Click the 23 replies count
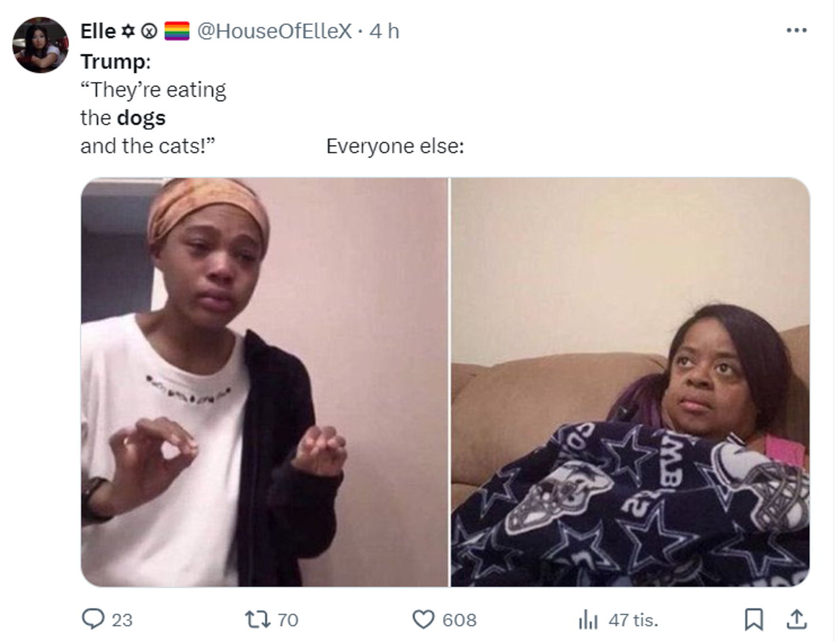 coord(122,620)
